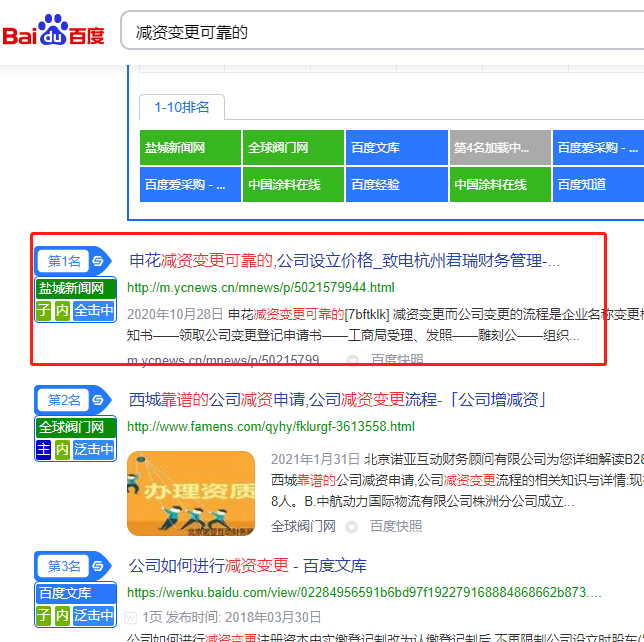Open the green 全球阀门网 ranking tile

(x=293, y=147)
